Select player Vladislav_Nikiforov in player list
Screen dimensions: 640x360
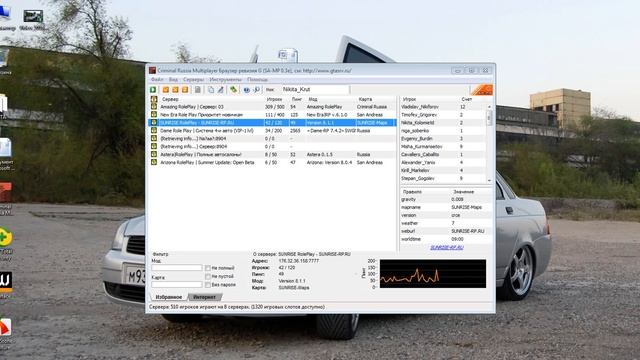click(x=443, y=107)
